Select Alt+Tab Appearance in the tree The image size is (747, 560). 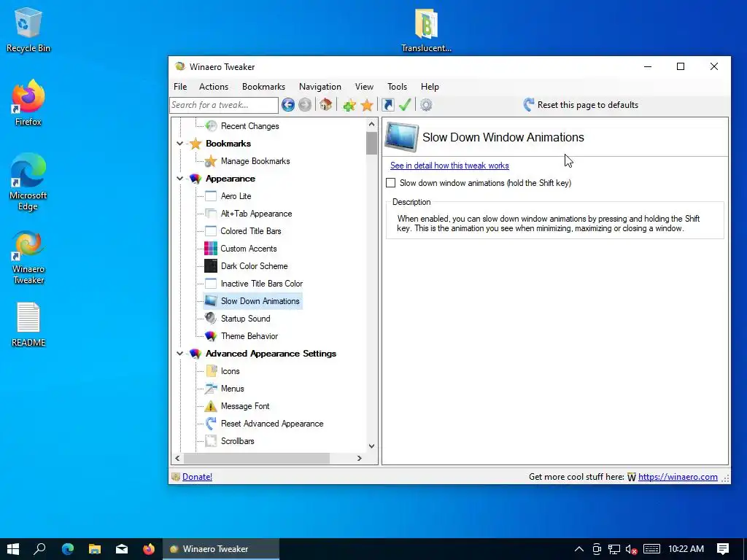(x=256, y=214)
